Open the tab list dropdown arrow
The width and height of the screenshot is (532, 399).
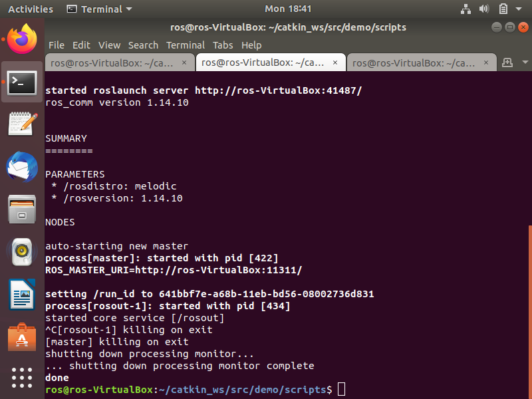(525, 63)
